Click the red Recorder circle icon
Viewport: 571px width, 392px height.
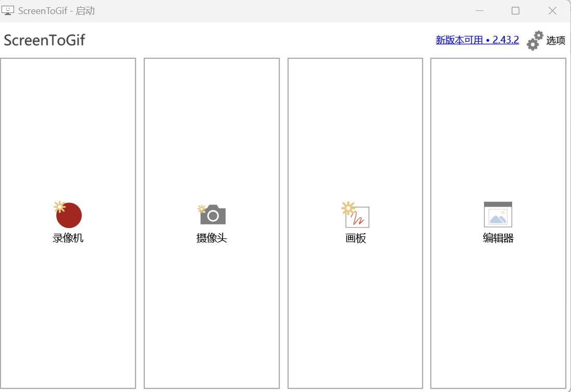68,214
